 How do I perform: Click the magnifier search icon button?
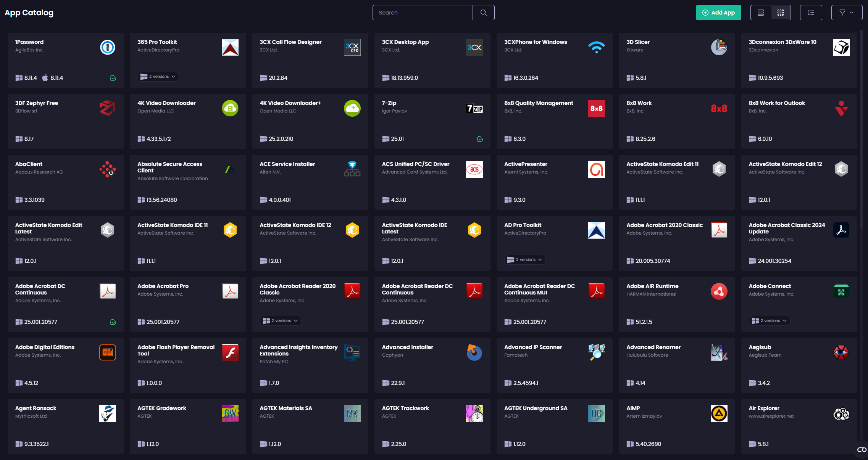click(483, 13)
